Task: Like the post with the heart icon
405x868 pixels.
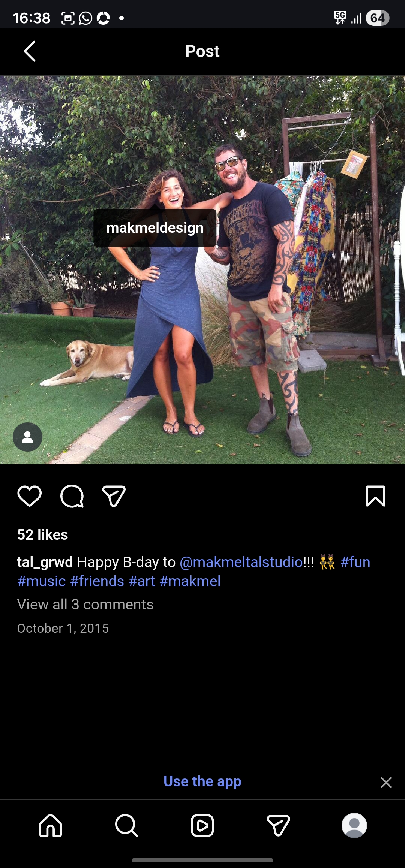Action: (x=30, y=496)
